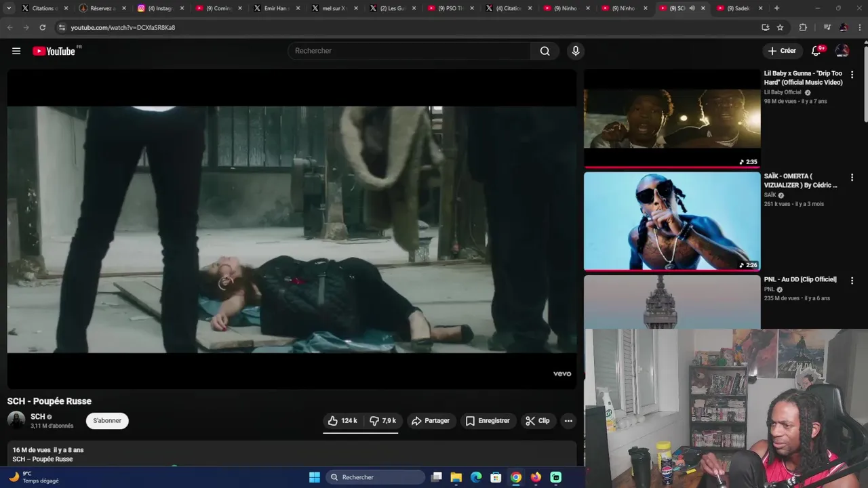Open Firefox from taskbar
The width and height of the screenshot is (868, 488).
point(536,477)
